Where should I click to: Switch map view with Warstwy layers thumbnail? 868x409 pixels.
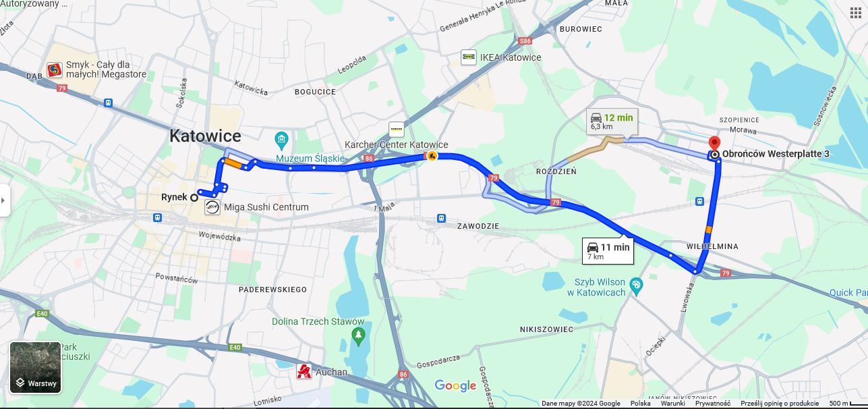click(36, 367)
